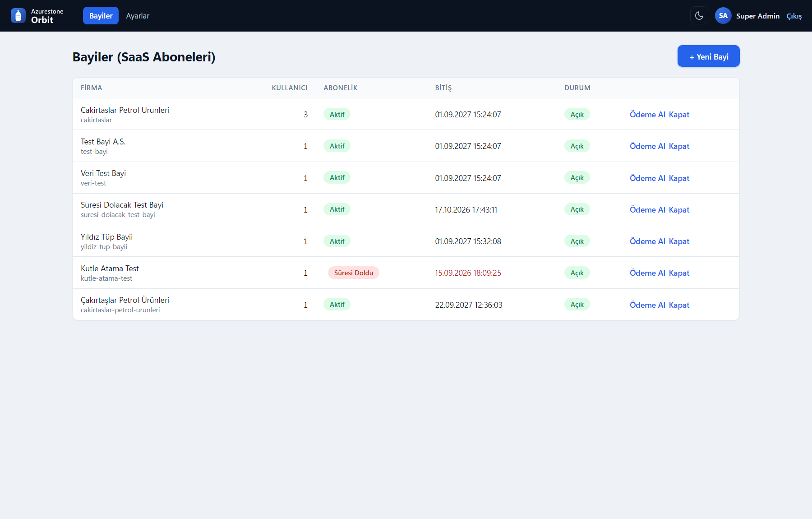Click the Super Admin user name
812x519 pixels.
[x=758, y=16]
